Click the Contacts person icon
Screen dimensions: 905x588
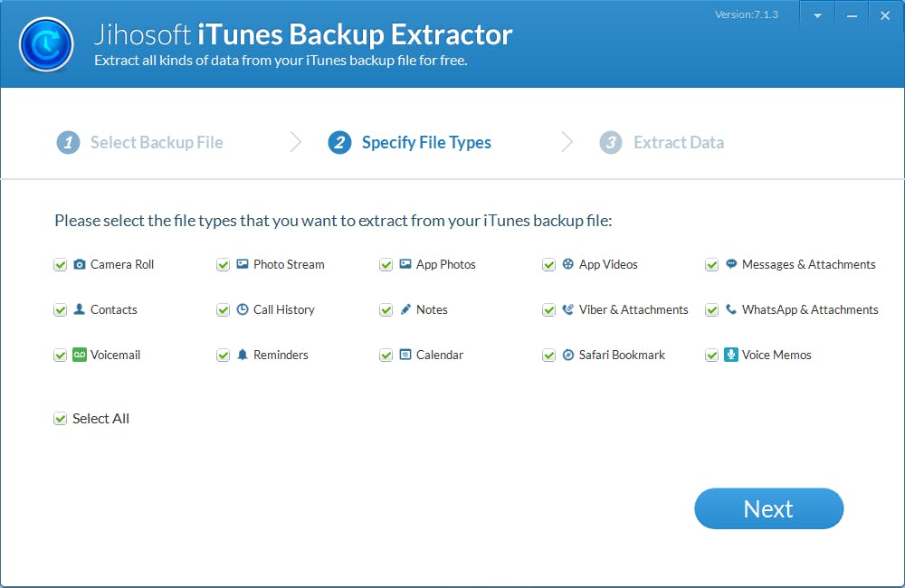(80, 309)
